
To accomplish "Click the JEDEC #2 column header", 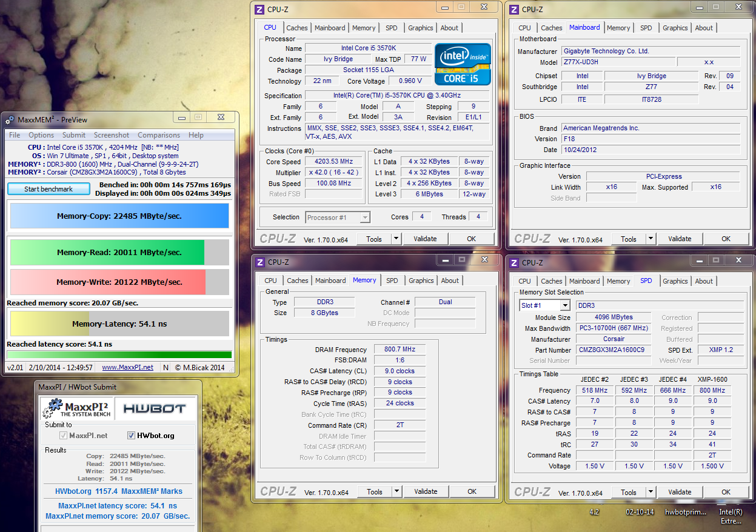I will (594, 379).
